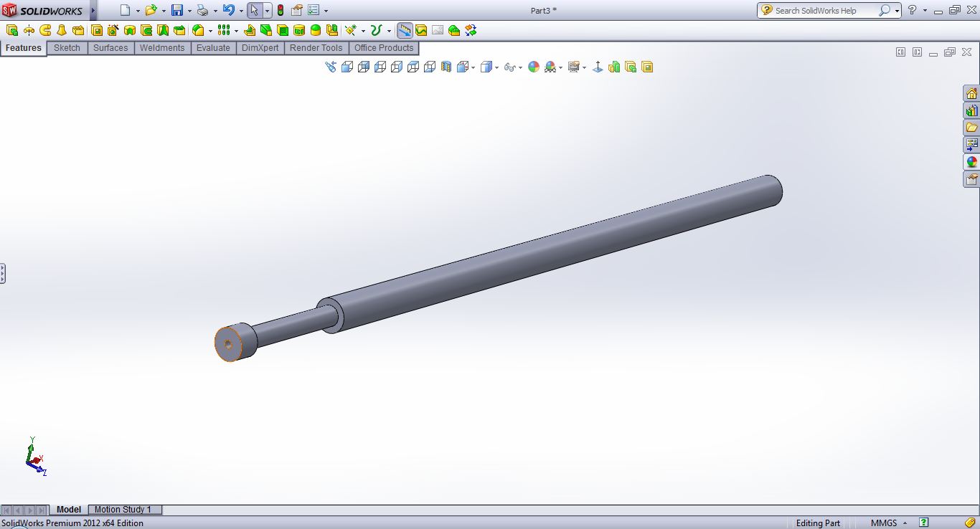Switch to the Sketch tab
Image resolution: width=980 pixels, height=529 pixels.
(x=67, y=48)
